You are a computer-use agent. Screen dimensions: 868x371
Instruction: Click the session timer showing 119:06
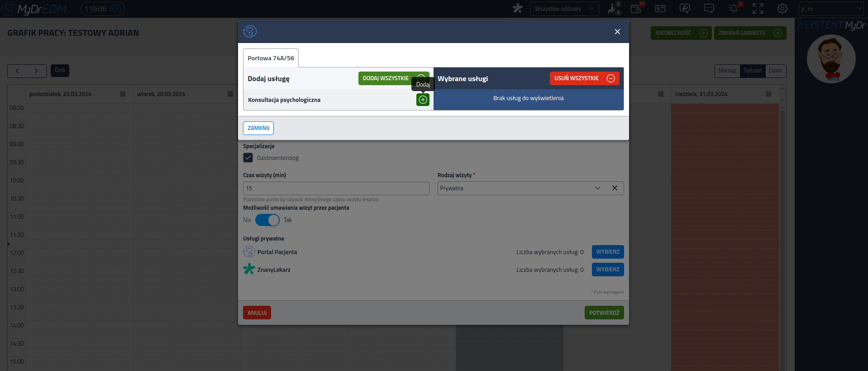(x=103, y=9)
